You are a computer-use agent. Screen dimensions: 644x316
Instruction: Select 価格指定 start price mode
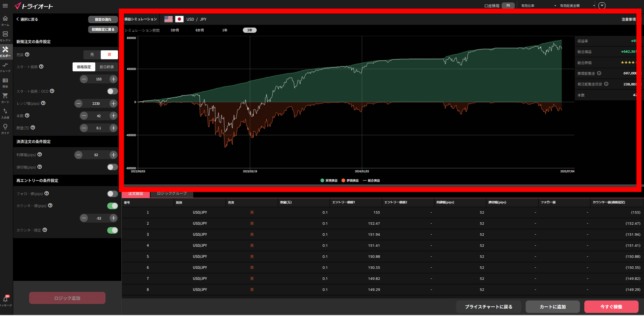click(x=84, y=67)
